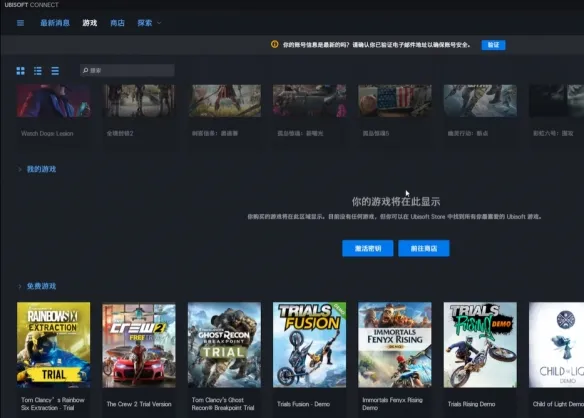Click Ghost Recon Breakpoint Trial title text
Viewport: 584px width, 418px height.
(223, 404)
